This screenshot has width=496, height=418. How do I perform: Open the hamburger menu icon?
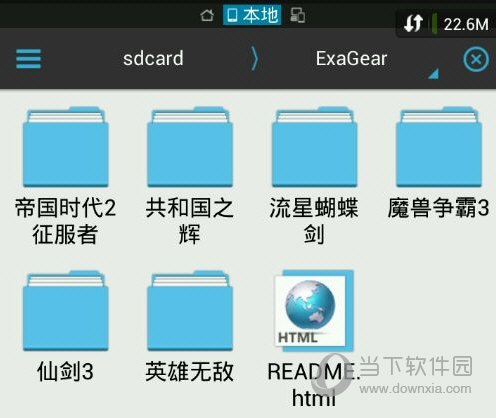click(x=29, y=59)
